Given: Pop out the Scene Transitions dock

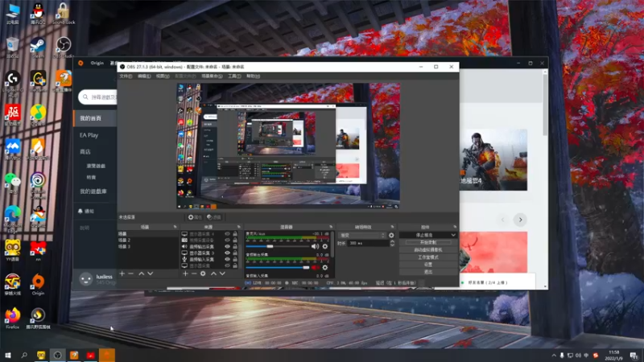Looking at the screenshot, I should pos(392,227).
